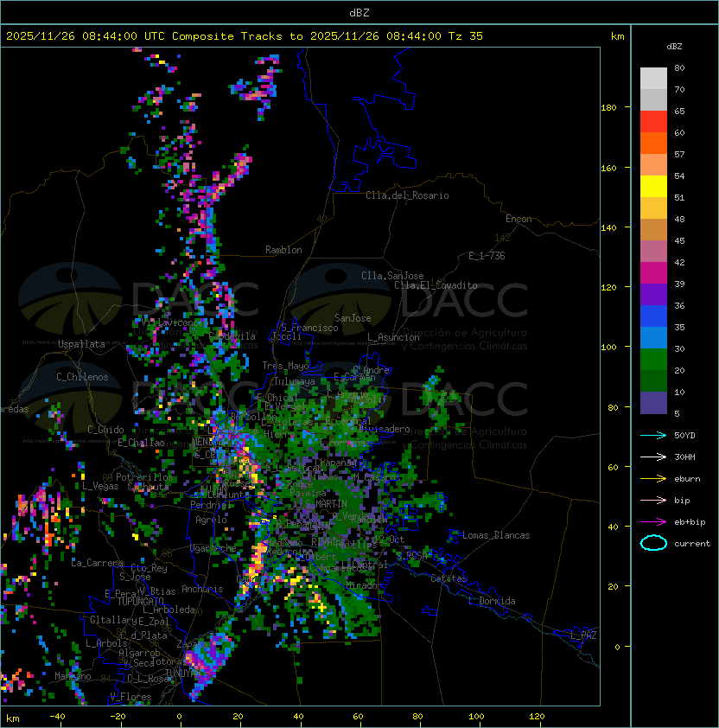
Task: Click the 'Anchoris' label
Action: tap(202, 589)
